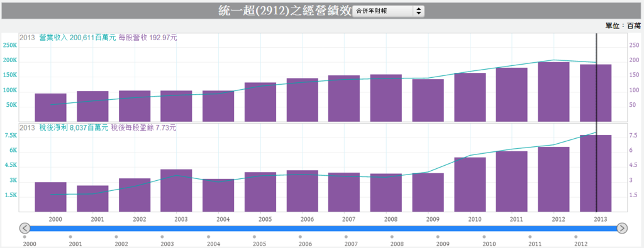Viewport: 644px width, 248px height.
Task: Select the 2008 dot on the slider timeline
Action: coord(392,237)
